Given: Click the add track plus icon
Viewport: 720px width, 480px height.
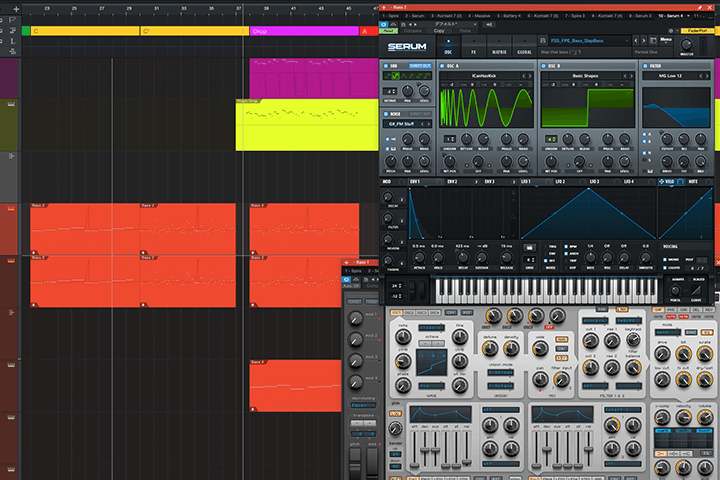Looking at the screenshot, I should [16, 9].
